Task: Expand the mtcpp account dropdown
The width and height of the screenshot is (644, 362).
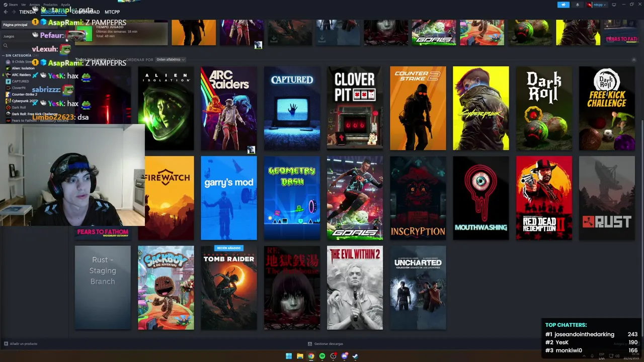Action: coord(596,5)
